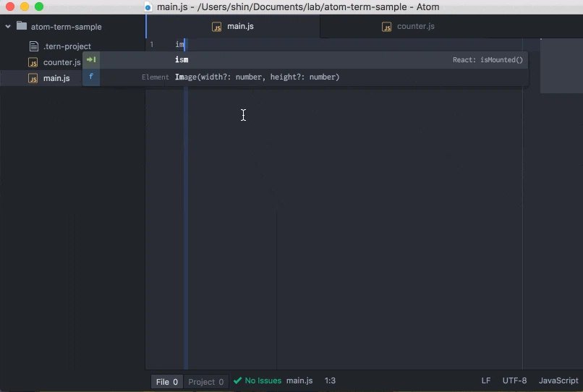Open go-to-line via 1:3 cursor position
The image size is (583, 392).
(x=330, y=380)
